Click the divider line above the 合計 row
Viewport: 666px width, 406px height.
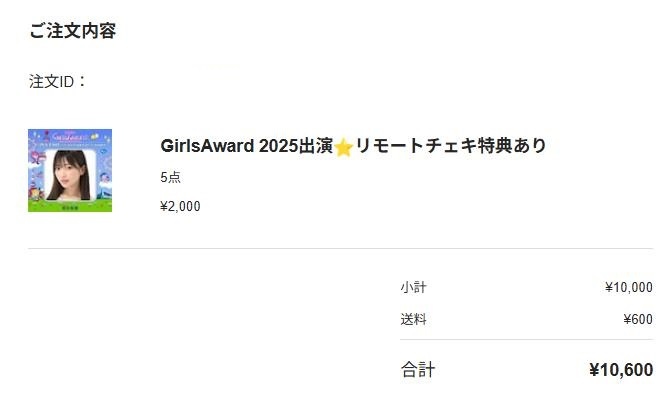coord(526,339)
